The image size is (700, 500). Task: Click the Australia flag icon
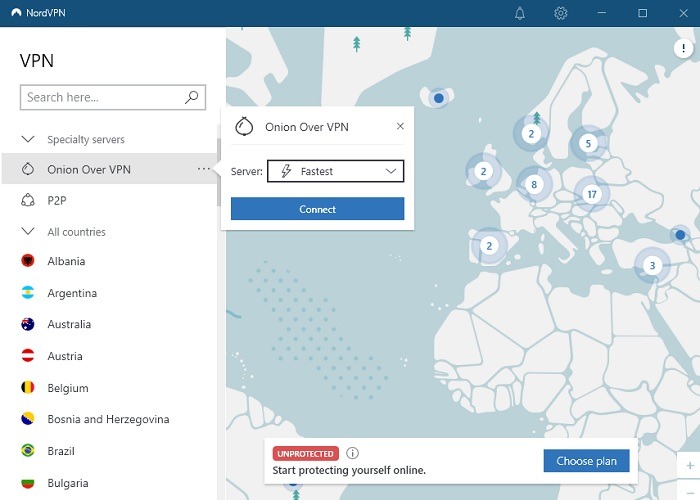(28, 324)
